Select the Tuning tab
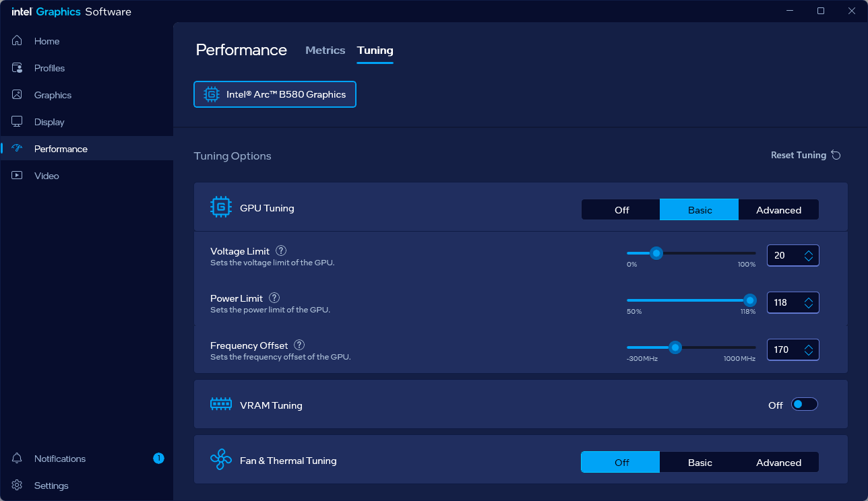This screenshot has width=868, height=501. pyautogui.click(x=375, y=51)
